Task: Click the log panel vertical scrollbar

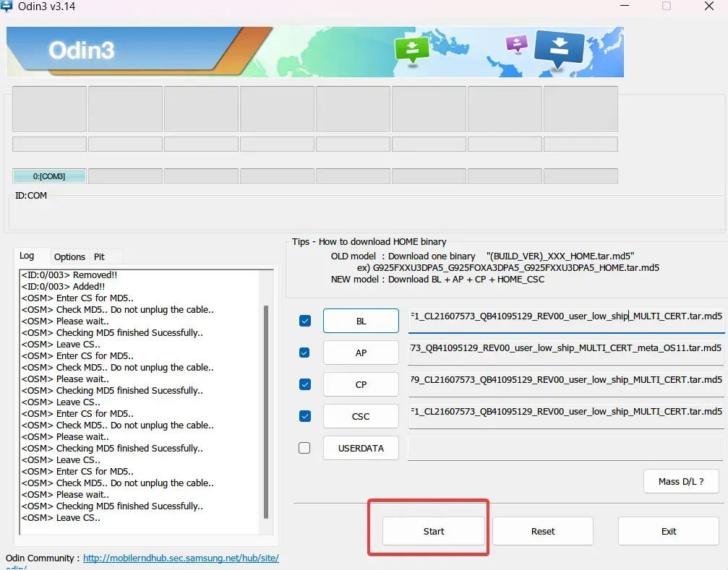Action: (267, 412)
